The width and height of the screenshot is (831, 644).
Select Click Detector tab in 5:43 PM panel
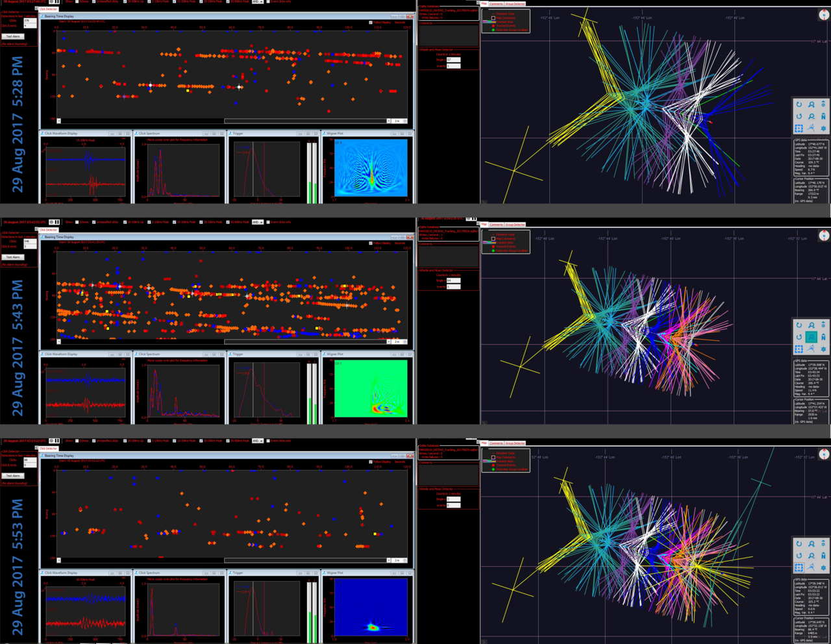click(48, 230)
